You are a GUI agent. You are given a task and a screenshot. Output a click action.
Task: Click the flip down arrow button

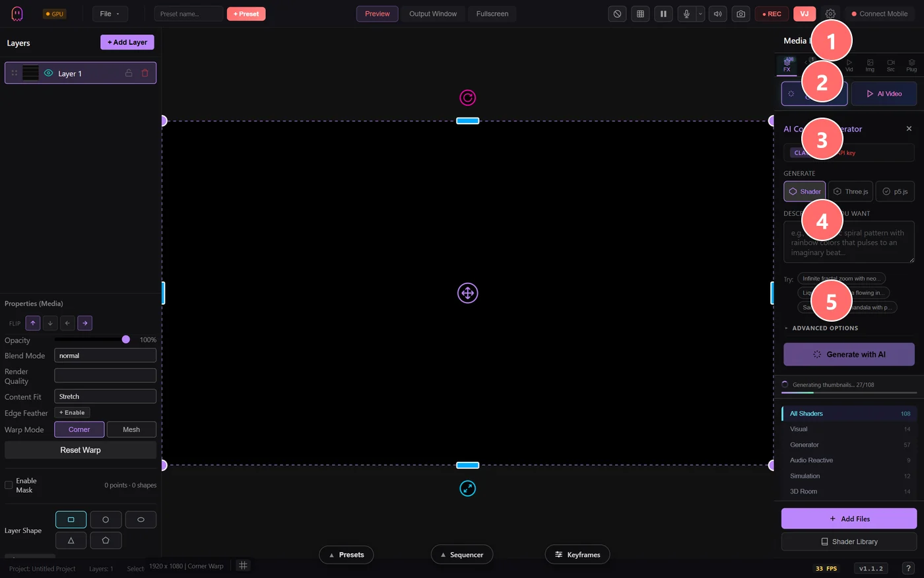point(50,323)
